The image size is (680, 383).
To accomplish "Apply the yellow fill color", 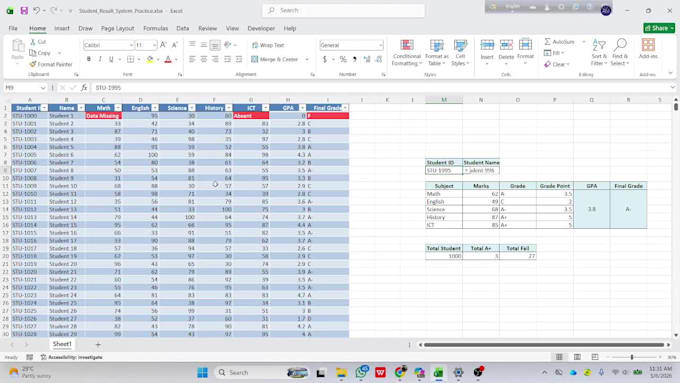I will point(150,59).
